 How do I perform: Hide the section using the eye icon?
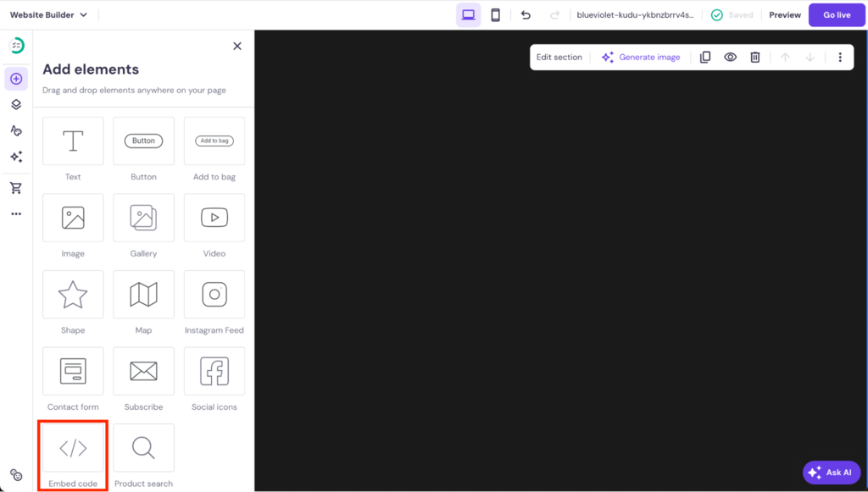730,57
